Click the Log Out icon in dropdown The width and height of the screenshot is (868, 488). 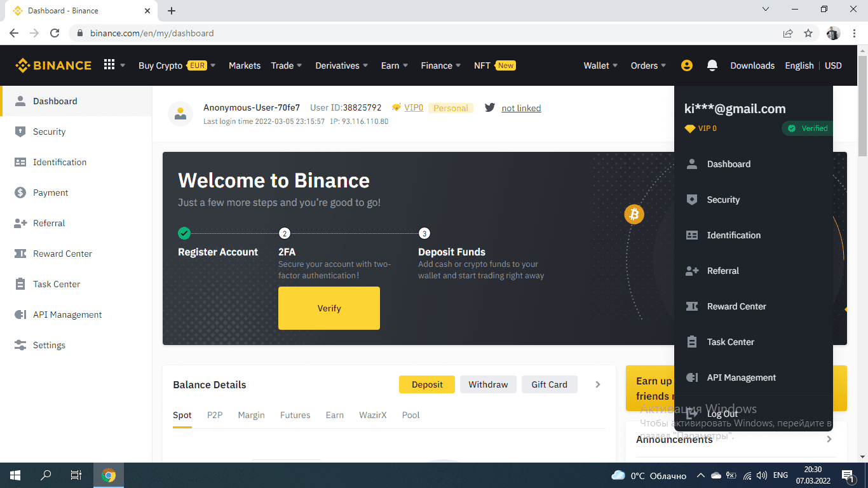tap(693, 414)
